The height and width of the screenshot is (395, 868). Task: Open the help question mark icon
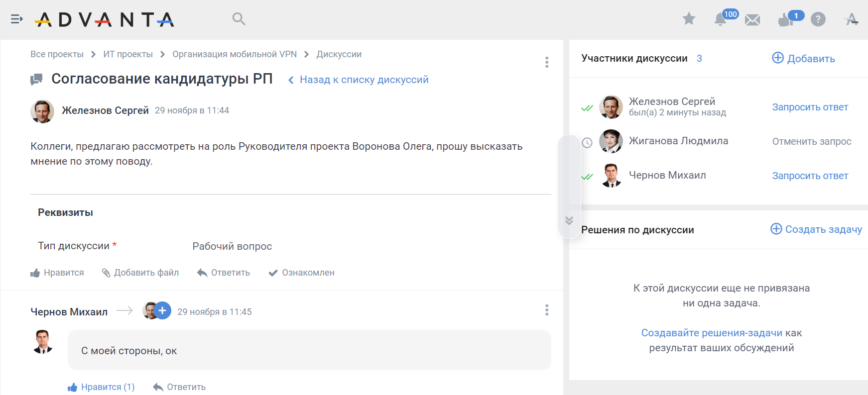pos(818,19)
